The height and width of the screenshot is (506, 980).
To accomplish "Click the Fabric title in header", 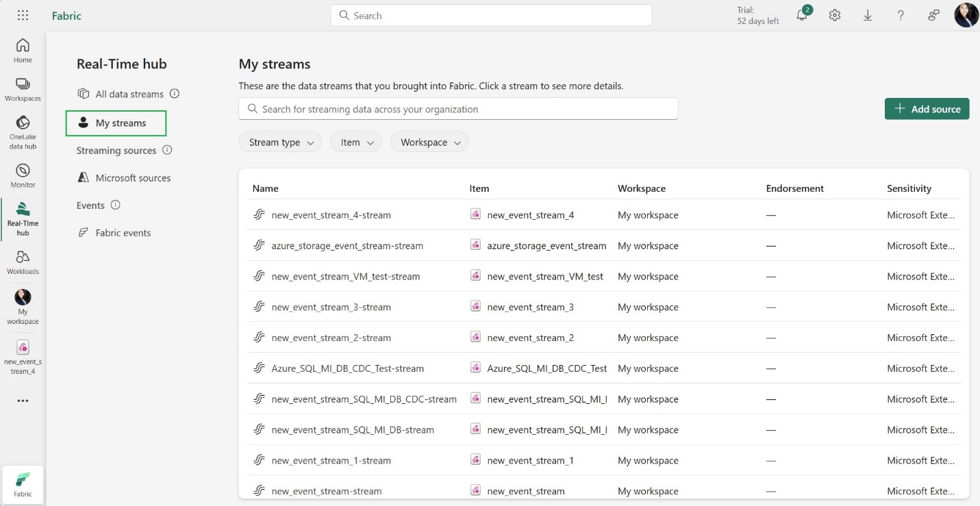I will pyautogui.click(x=66, y=15).
